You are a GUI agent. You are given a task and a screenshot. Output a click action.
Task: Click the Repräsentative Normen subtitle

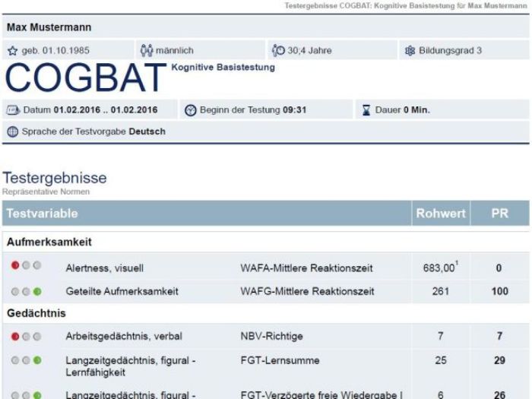click(x=46, y=192)
